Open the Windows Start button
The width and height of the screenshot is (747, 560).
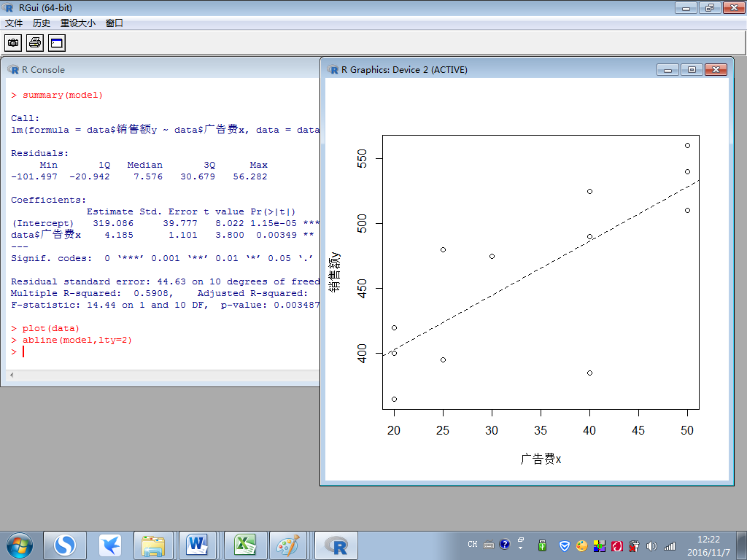(x=20, y=545)
